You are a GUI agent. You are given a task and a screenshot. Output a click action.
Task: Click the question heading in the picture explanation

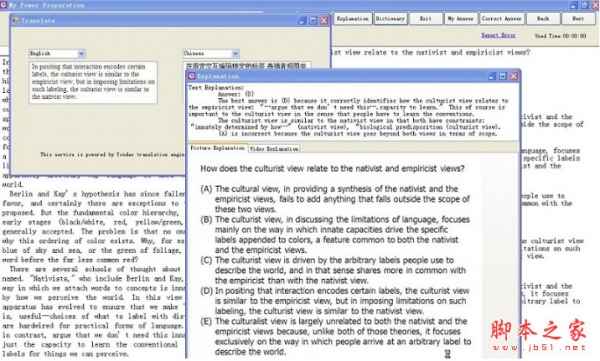click(332, 168)
